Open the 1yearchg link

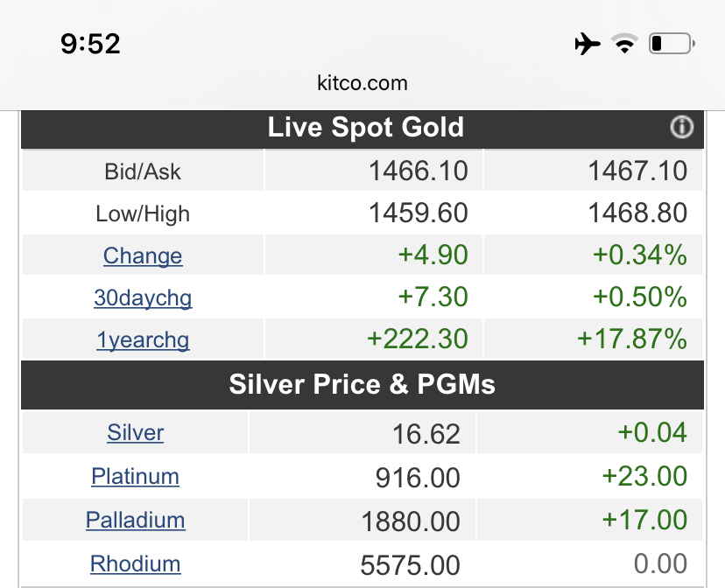143,340
